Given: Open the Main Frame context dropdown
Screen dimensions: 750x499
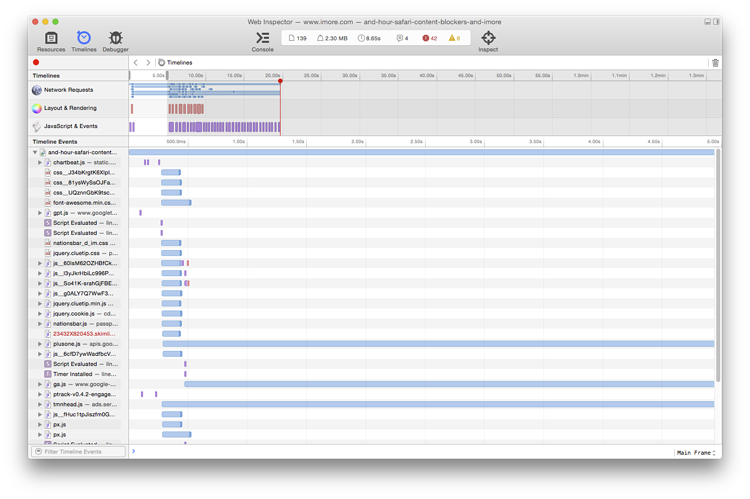Looking at the screenshot, I should 696,453.
